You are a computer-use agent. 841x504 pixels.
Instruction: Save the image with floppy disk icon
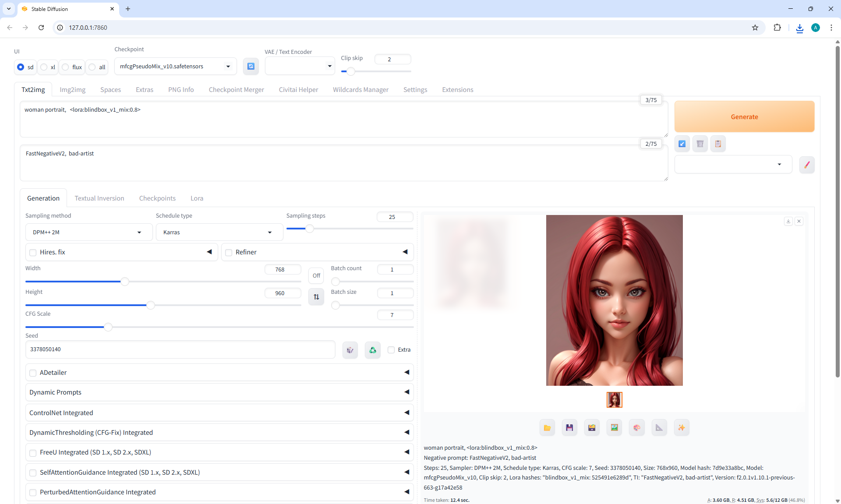(x=569, y=428)
